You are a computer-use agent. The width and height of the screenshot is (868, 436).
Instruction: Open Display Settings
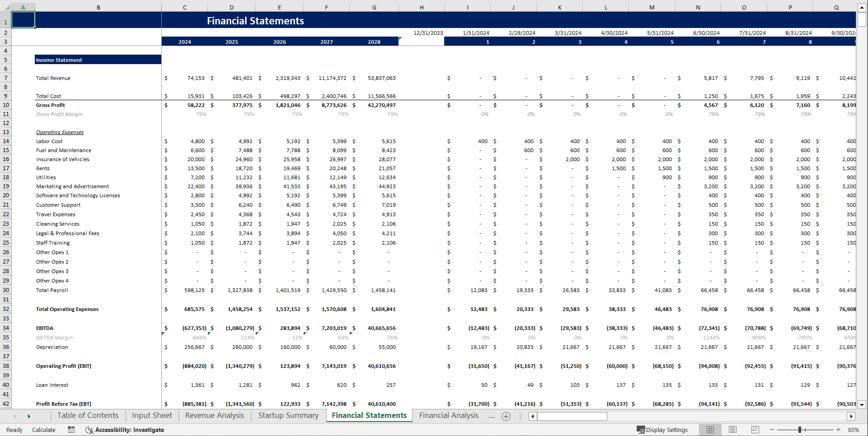pyautogui.click(x=663, y=429)
